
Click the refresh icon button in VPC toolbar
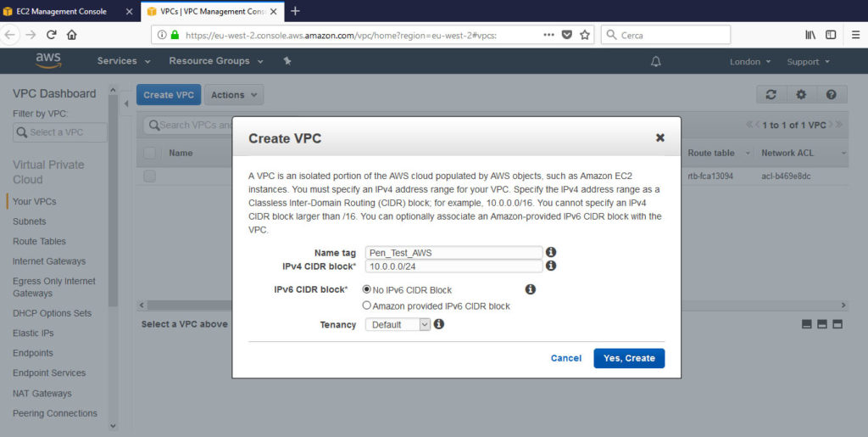(x=771, y=95)
